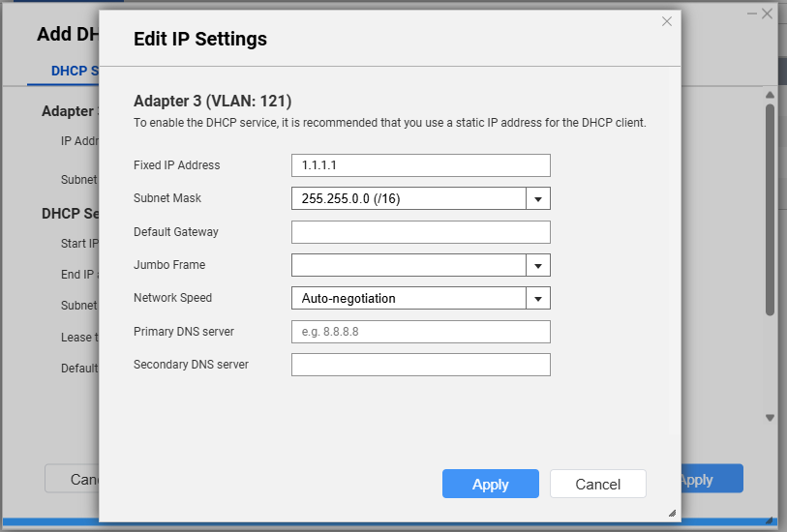Image resolution: width=787 pixels, height=532 pixels.
Task: Click the dialog's bottom-right resize grip
Action: click(x=672, y=514)
